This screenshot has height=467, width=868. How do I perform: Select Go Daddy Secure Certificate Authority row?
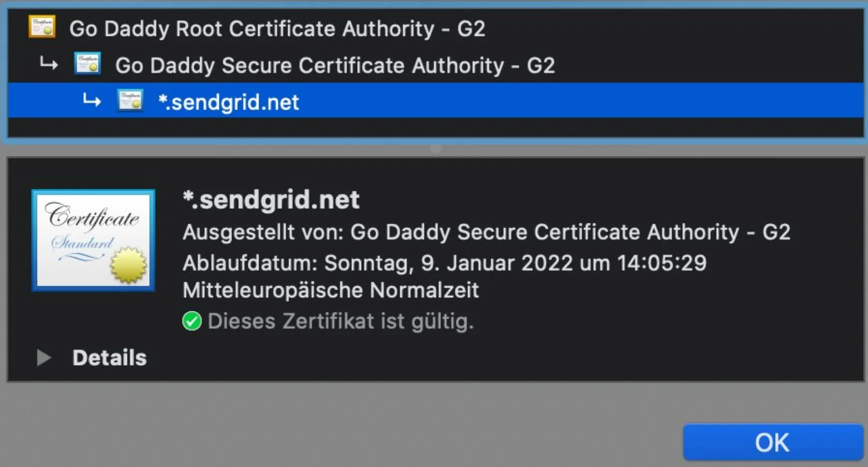(x=335, y=65)
